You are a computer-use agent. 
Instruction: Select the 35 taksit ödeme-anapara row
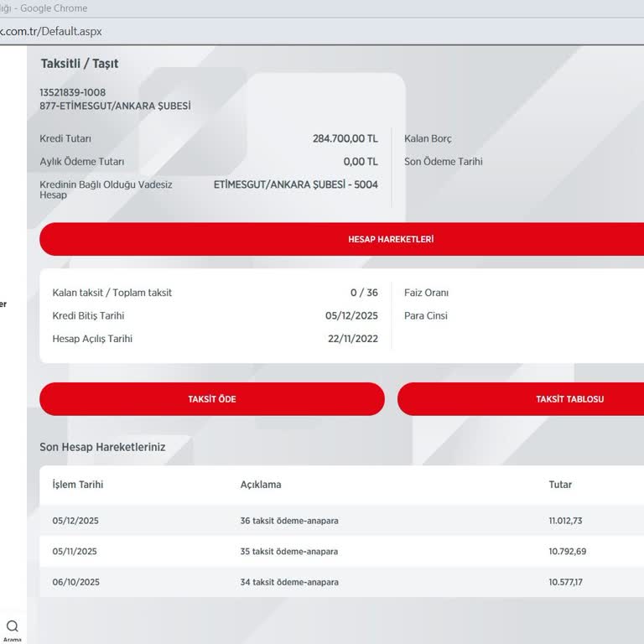(289, 552)
